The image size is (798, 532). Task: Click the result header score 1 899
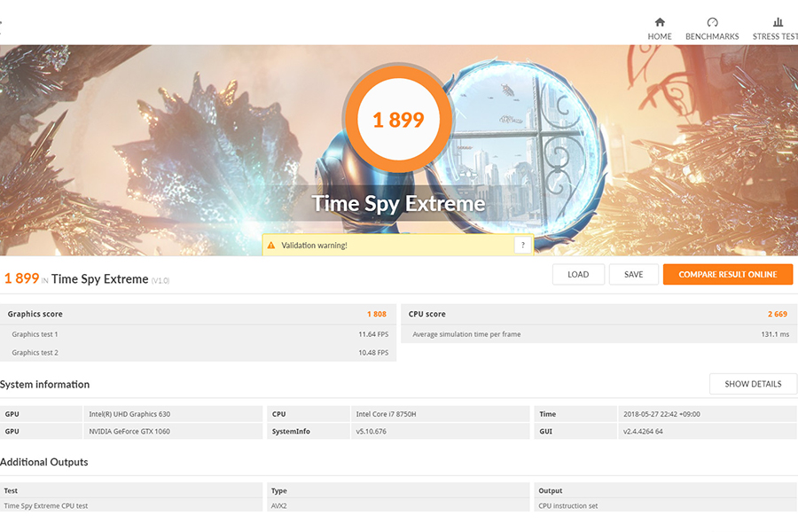click(x=21, y=278)
